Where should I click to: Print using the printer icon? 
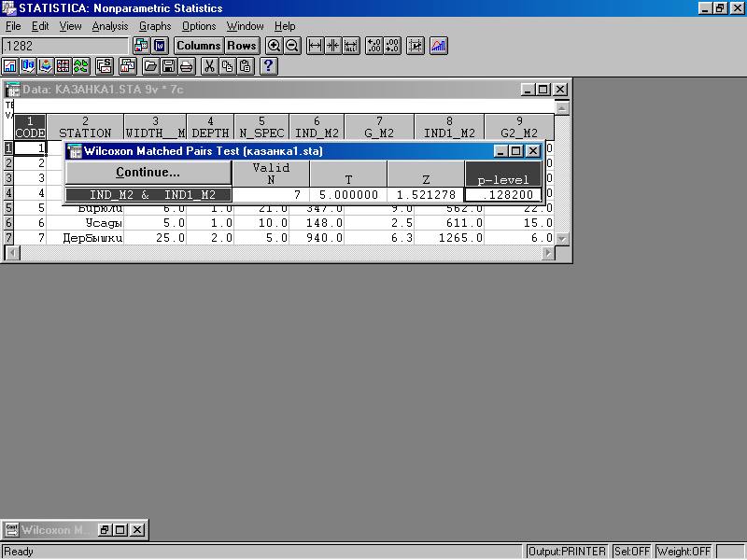click(186, 65)
